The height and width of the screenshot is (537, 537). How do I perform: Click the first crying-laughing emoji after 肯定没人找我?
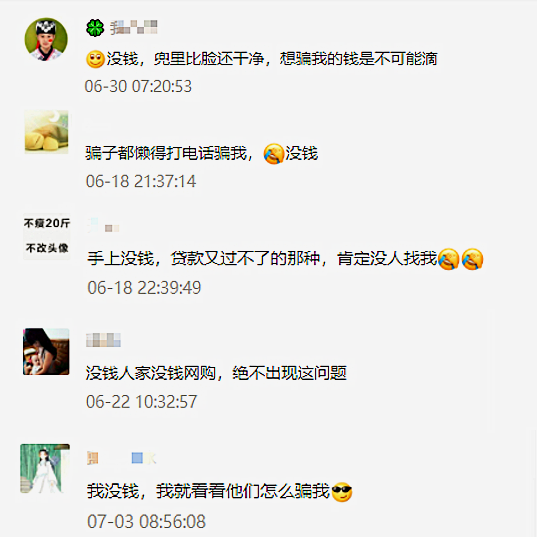tap(448, 259)
